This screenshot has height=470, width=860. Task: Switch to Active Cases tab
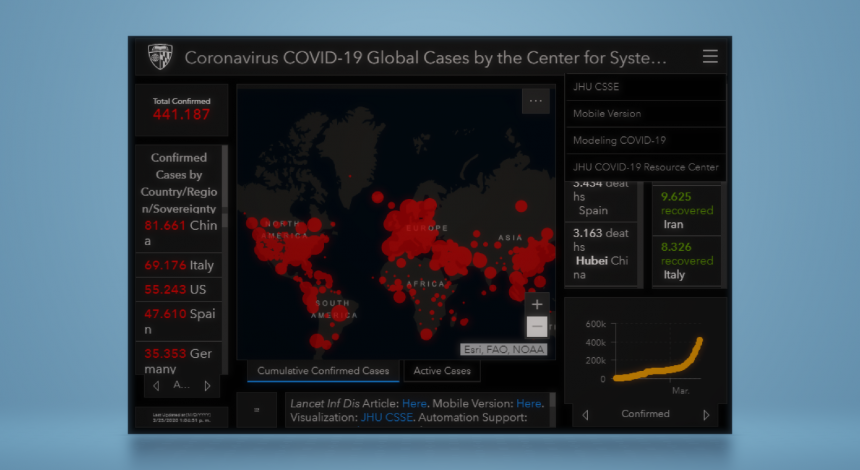[442, 371]
